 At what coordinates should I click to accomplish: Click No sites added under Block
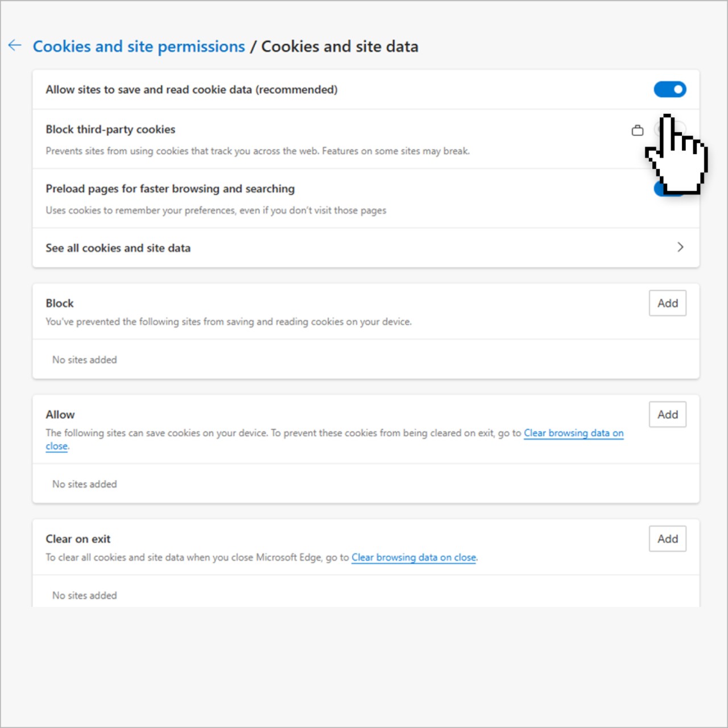pyautogui.click(x=85, y=359)
